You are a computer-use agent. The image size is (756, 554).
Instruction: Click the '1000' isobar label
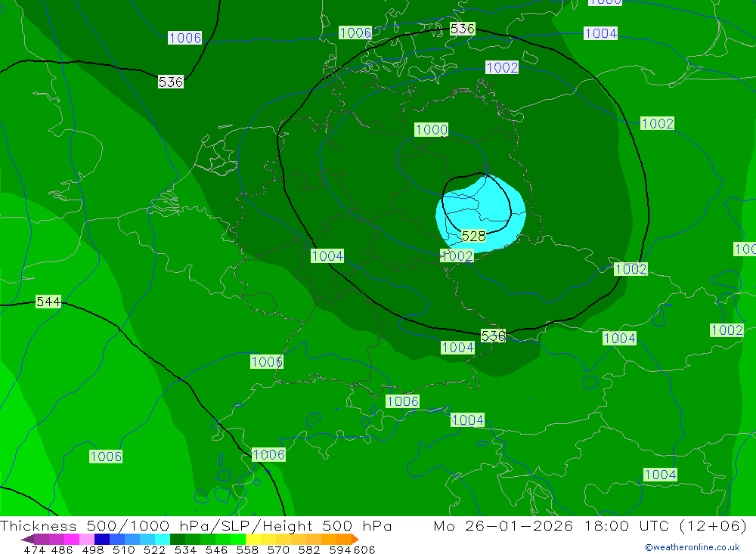pyautogui.click(x=432, y=130)
